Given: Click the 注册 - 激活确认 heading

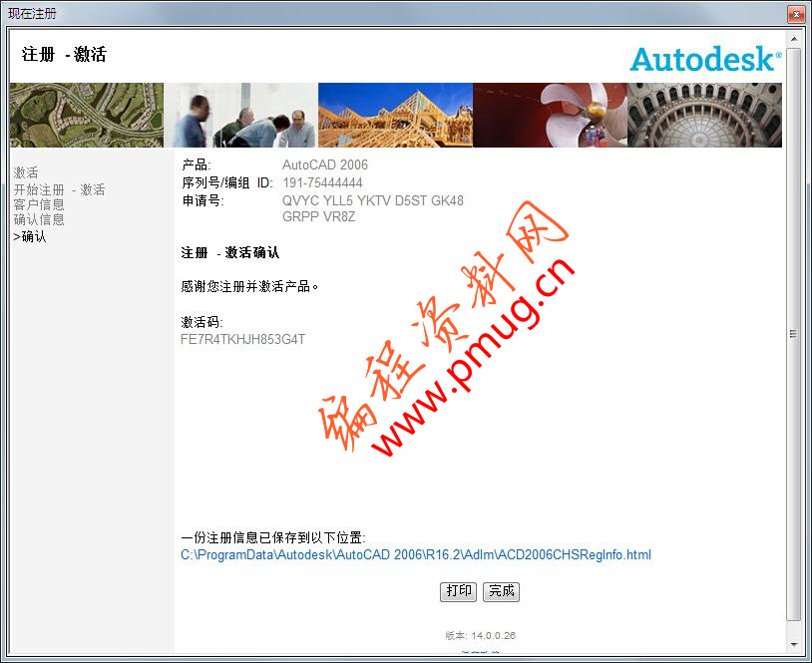Looking at the screenshot, I should [229, 252].
